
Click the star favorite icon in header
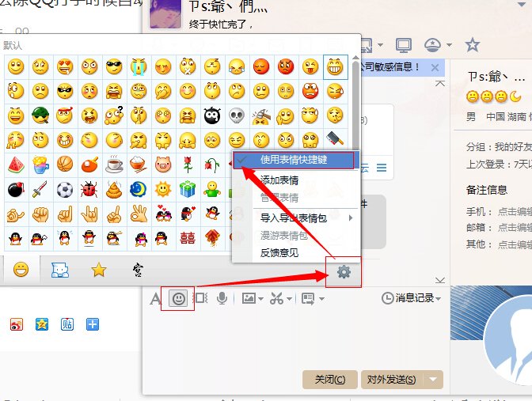click(473, 45)
